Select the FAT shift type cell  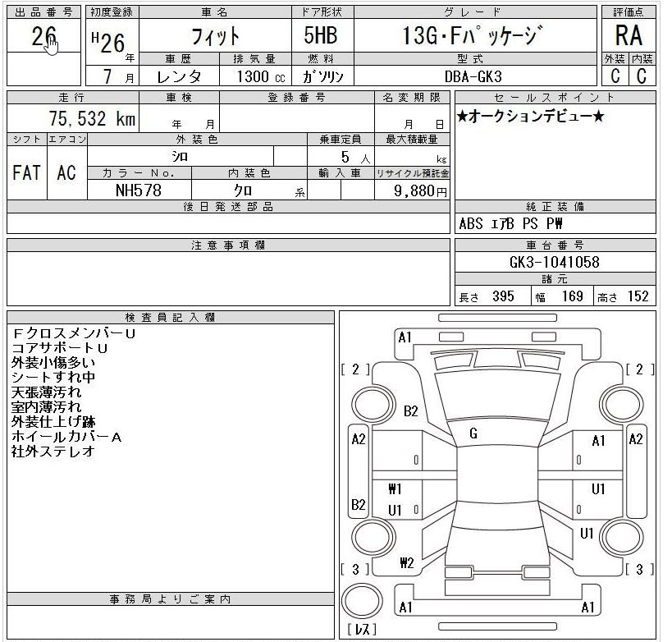click(26, 173)
